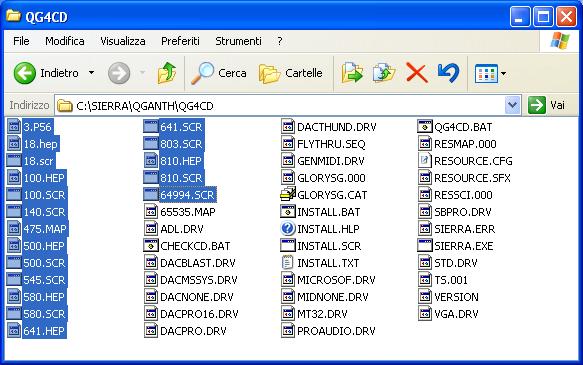
Task: Click the Move To folder icon
Action: (352, 73)
